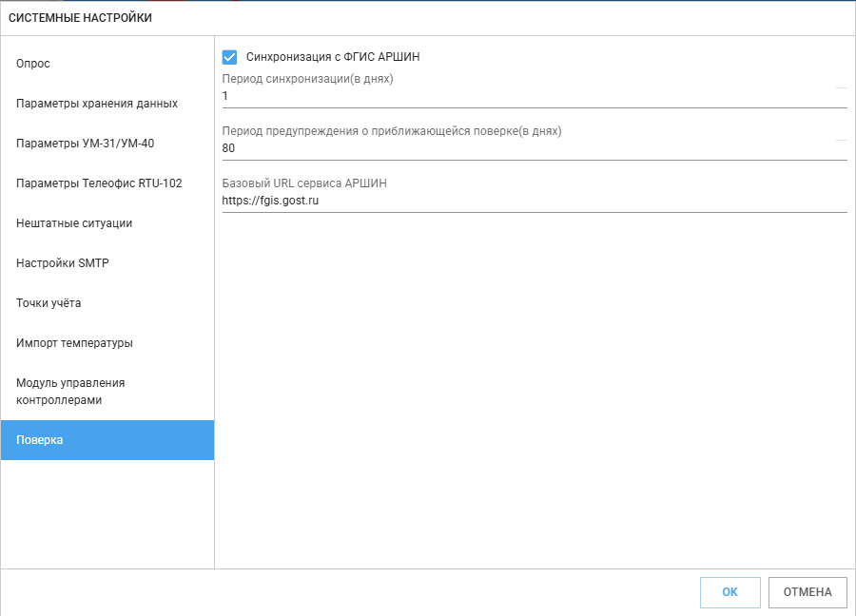Click the Период предупреждения о приближающейся поверке label
Viewport: 856px width, 616px height.
(391, 131)
